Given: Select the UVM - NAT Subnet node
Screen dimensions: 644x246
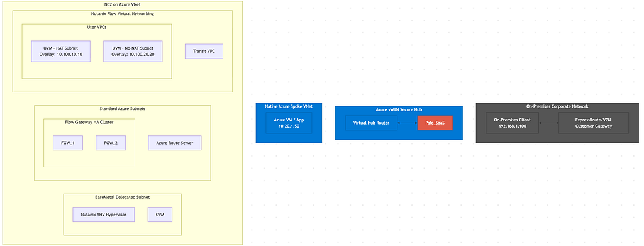Looking at the screenshot, I should (x=61, y=51).
